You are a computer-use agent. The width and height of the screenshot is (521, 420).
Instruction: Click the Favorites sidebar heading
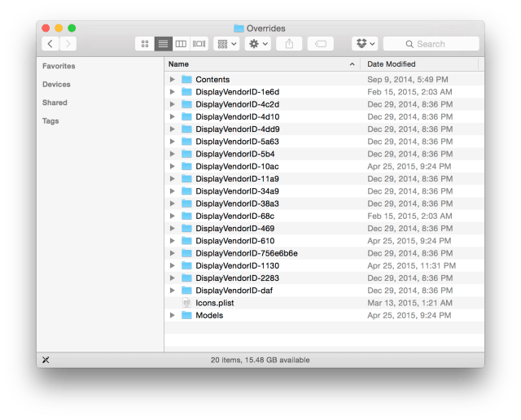59,66
